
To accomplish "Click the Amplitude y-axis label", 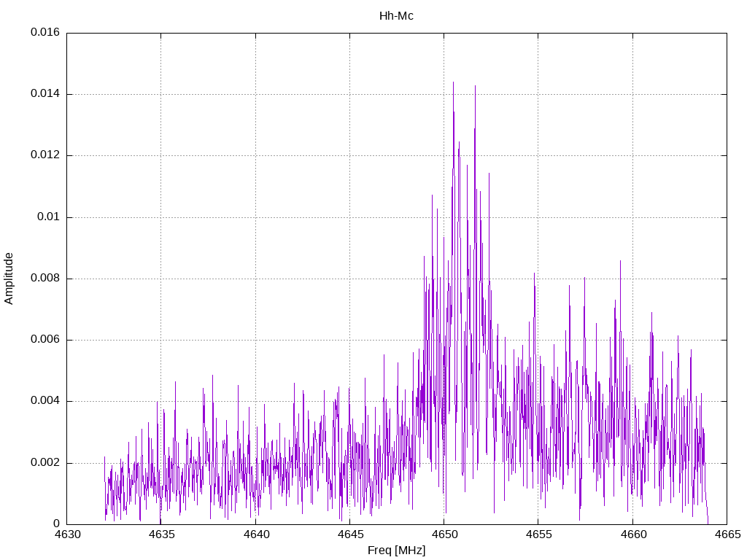I will (x=9, y=278).
